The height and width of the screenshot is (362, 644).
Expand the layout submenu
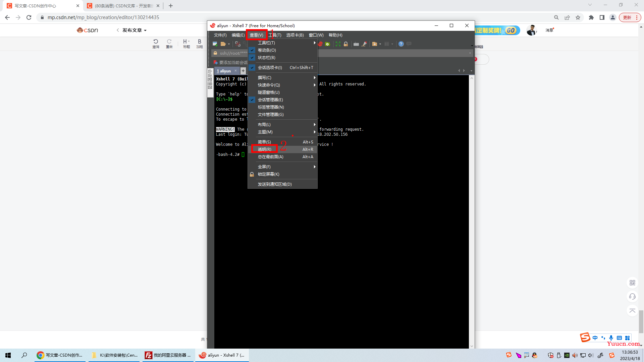[283, 125]
